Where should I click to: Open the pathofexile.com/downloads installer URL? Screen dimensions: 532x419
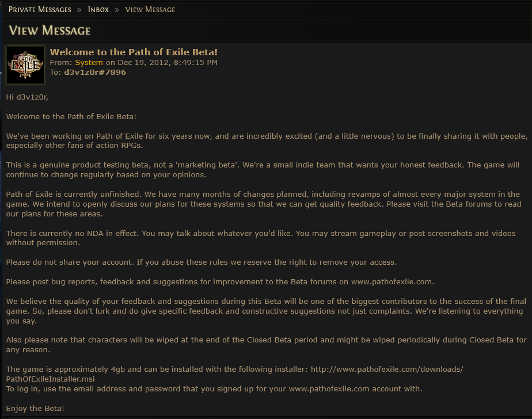(x=387, y=369)
